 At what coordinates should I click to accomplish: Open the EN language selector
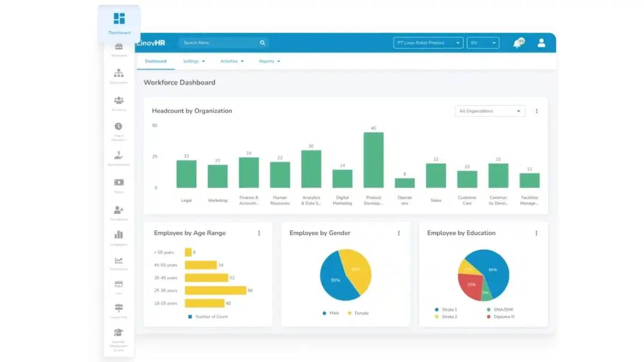(x=482, y=43)
